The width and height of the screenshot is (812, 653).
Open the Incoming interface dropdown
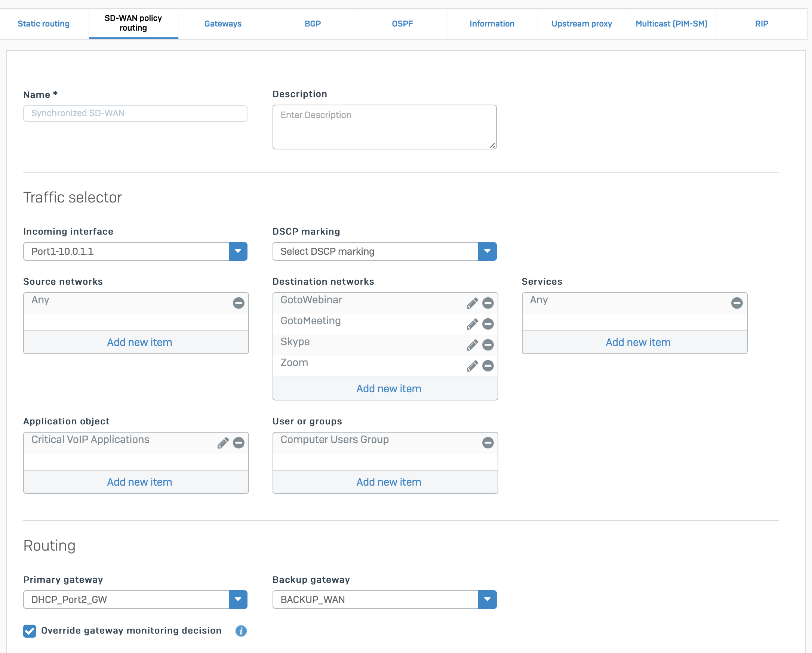(x=238, y=251)
